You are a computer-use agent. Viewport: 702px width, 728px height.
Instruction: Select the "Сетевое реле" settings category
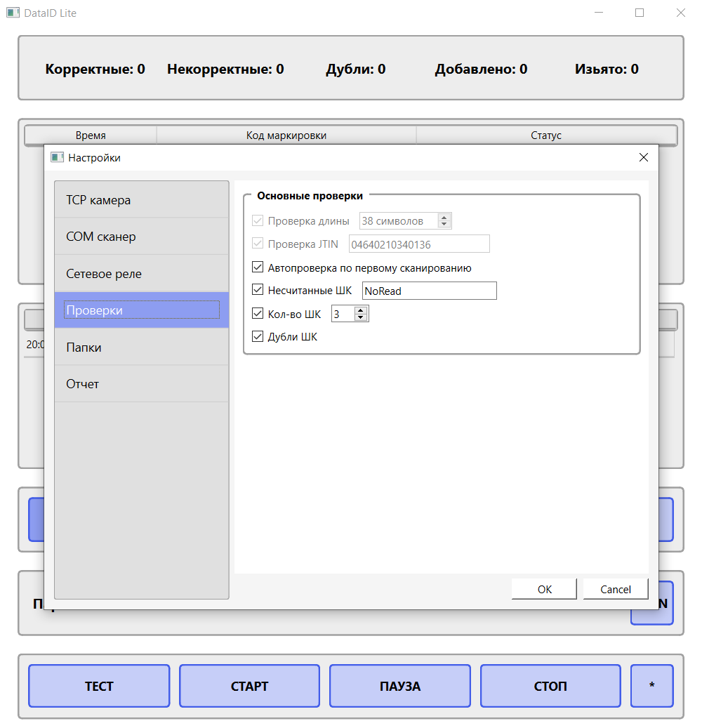click(141, 273)
